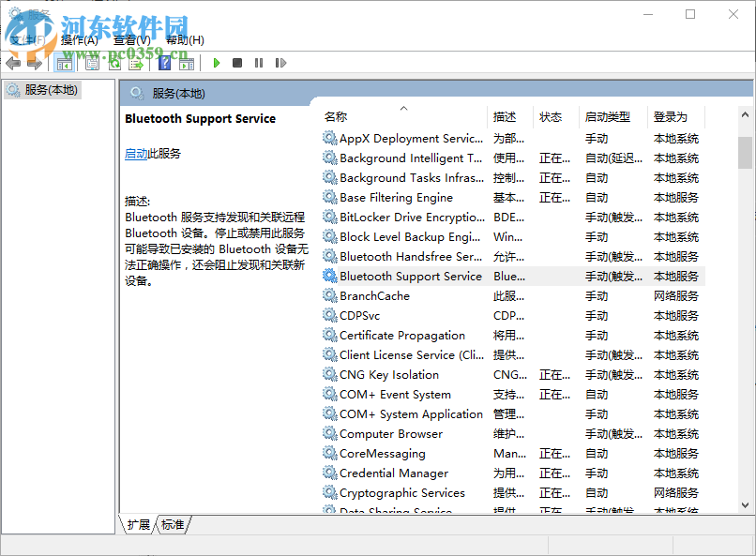Switch to the 标准 tab
Screen dimensions: 756x556
[172, 525]
